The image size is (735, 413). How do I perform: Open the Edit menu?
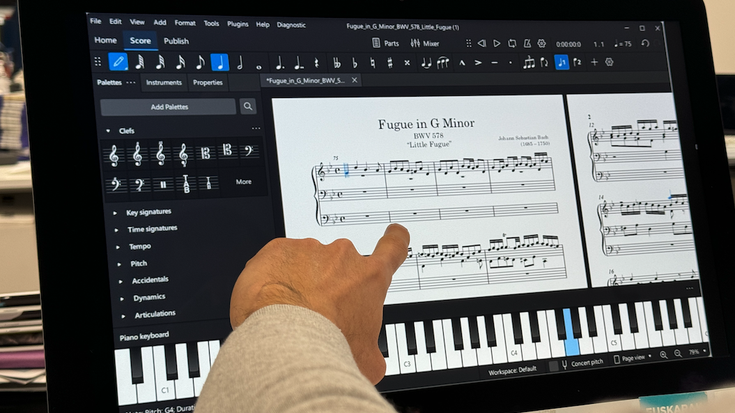tap(115, 22)
